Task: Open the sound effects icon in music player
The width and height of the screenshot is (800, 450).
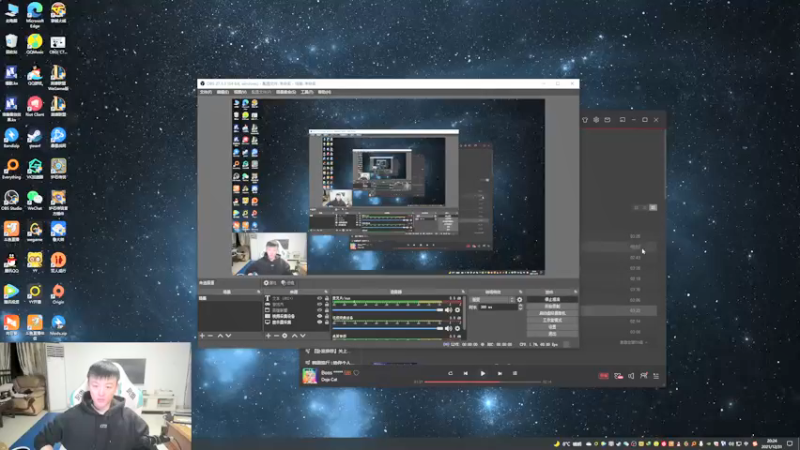Action: tap(618, 376)
